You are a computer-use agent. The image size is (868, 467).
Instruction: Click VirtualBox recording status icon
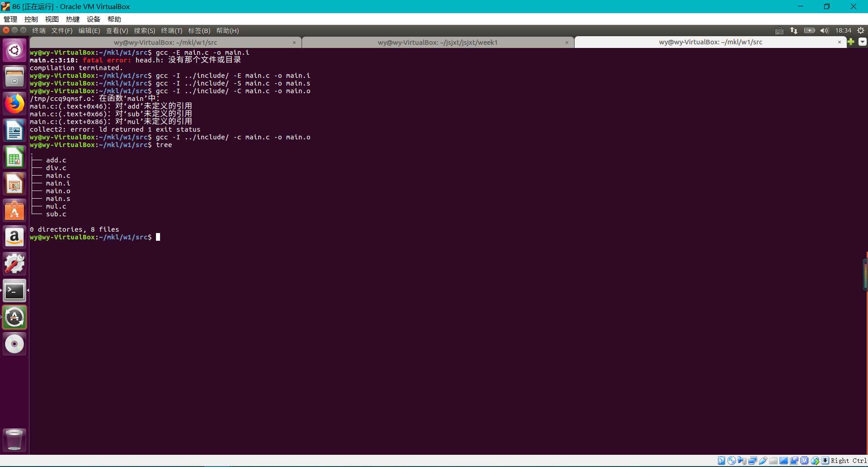[794, 461]
